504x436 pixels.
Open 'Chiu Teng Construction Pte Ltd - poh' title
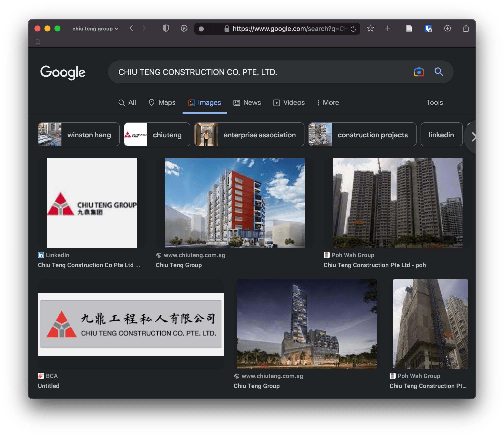point(375,265)
